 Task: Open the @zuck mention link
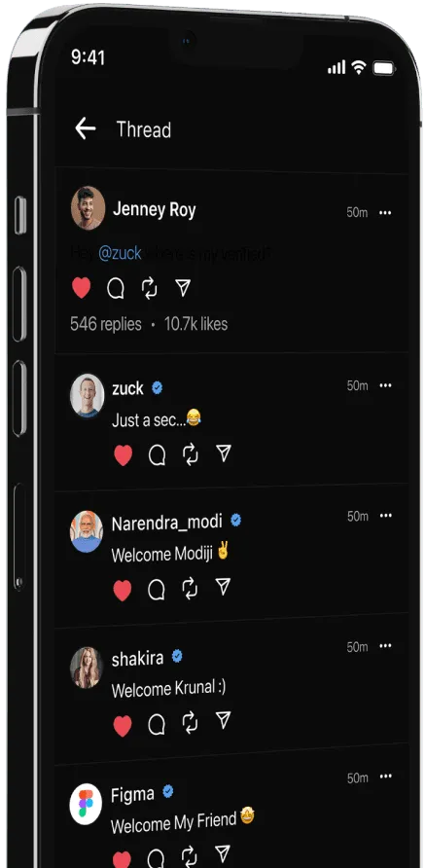tap(120, 254)
